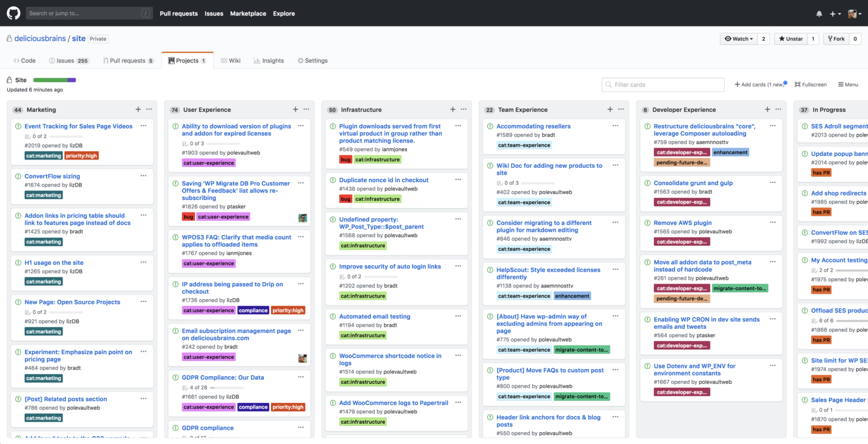Open Team Experience column options menu
Viewport: 868px width, 444px height.
point(621,109)
